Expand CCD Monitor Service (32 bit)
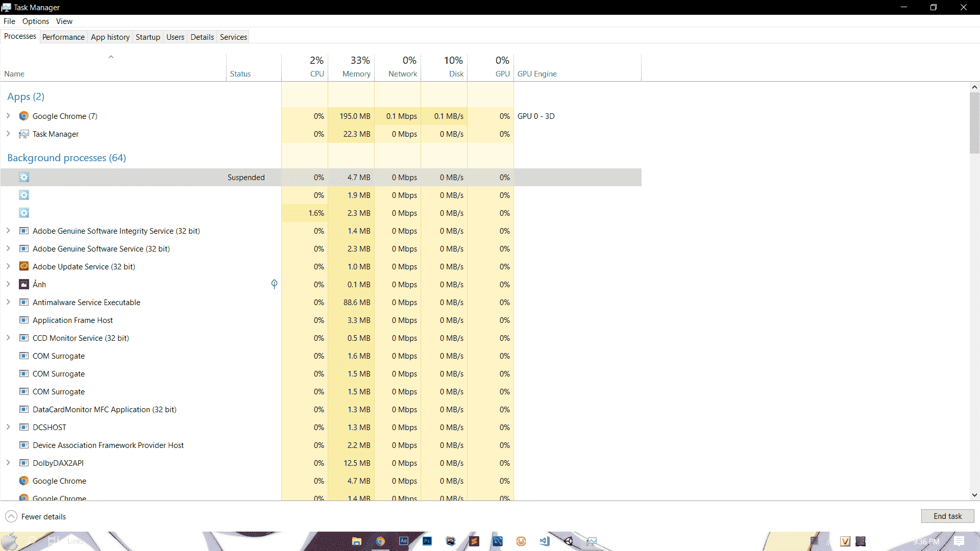The height and width of the screenshot is (551, 980). coord(8,338)
